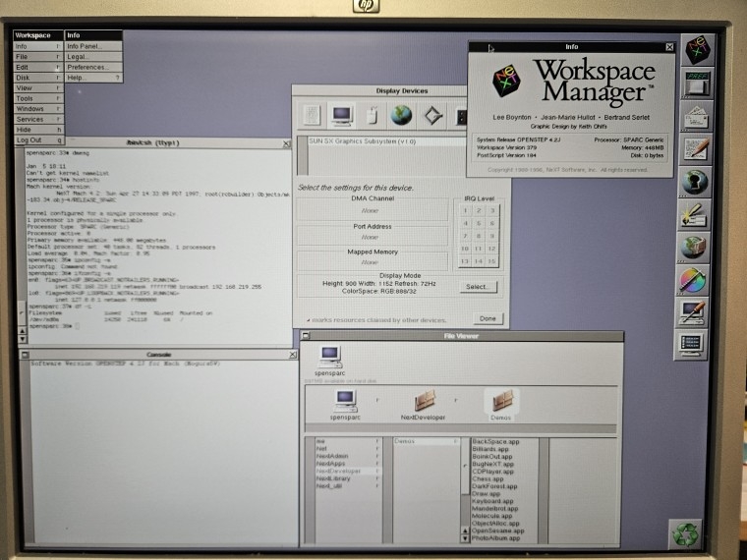Toggle IRQ Level 7
The width and height of the screenshot is (747, 560).
click(x=466, y=236)
